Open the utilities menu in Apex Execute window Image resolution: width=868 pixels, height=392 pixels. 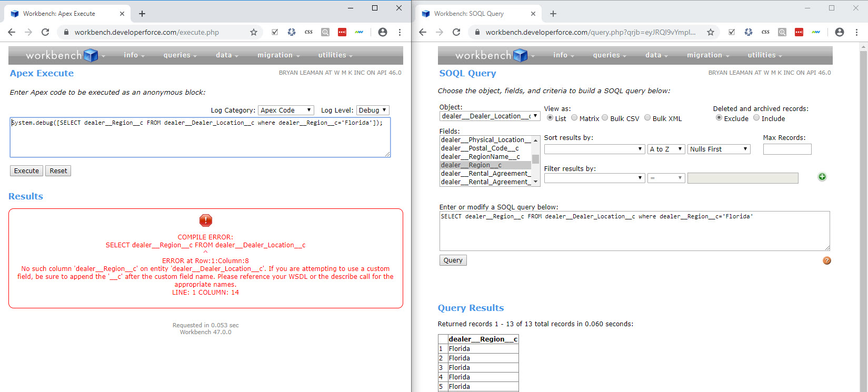point(335,55)
